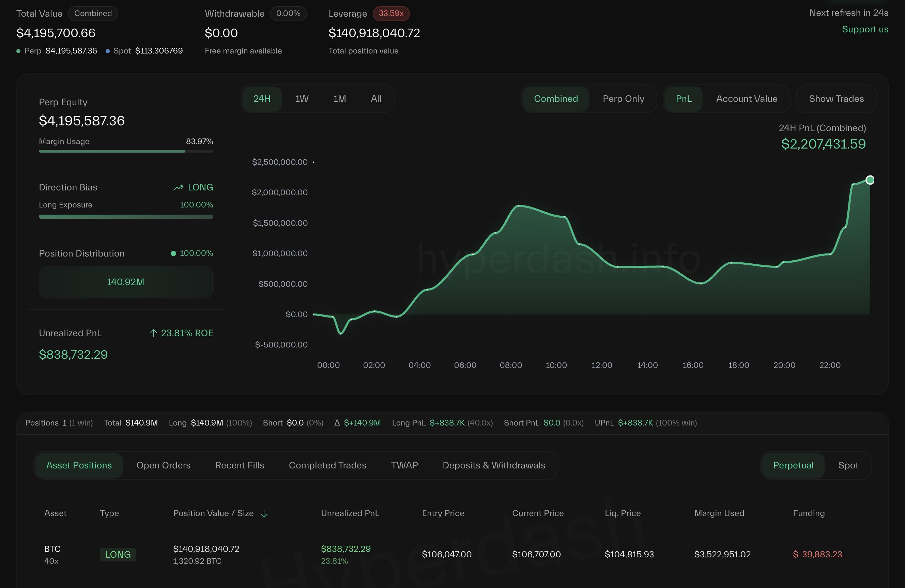Switch chart to Account Value
Viewport: 905px width, 588px height.
[x=747, y=99]
